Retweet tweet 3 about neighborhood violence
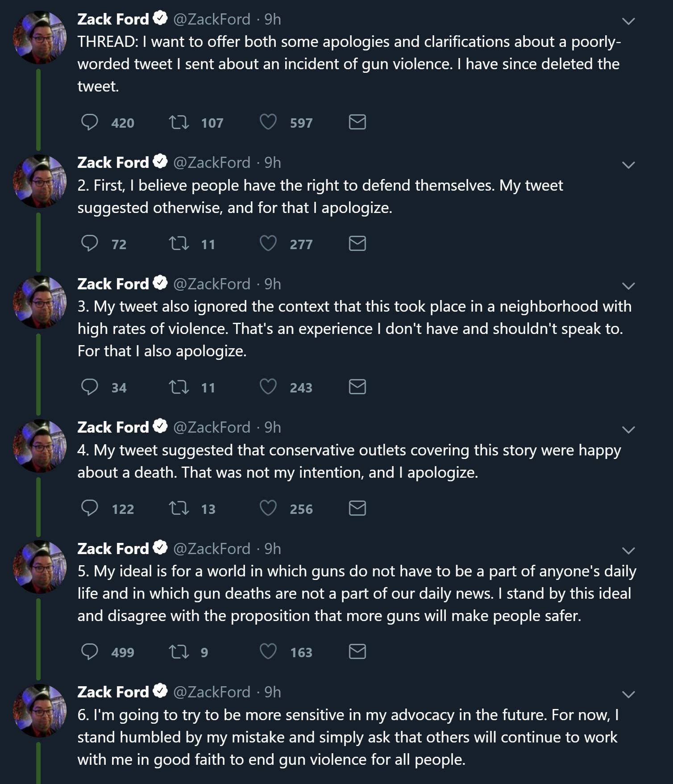The height and width of the screenshot is (784, 673). point(179,387)
